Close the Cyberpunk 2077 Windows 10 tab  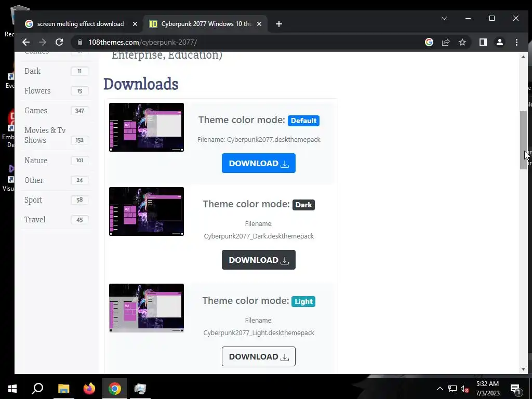tap(259, 24)
